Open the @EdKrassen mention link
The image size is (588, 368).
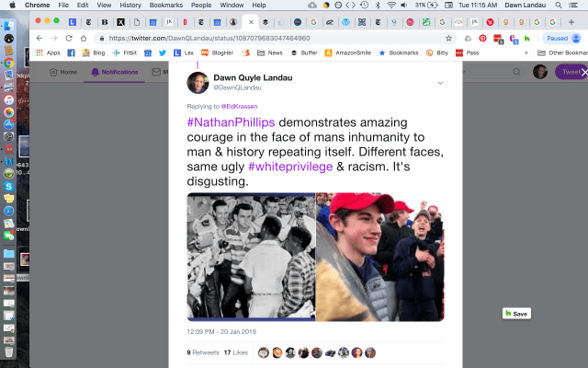click(239, 107)
